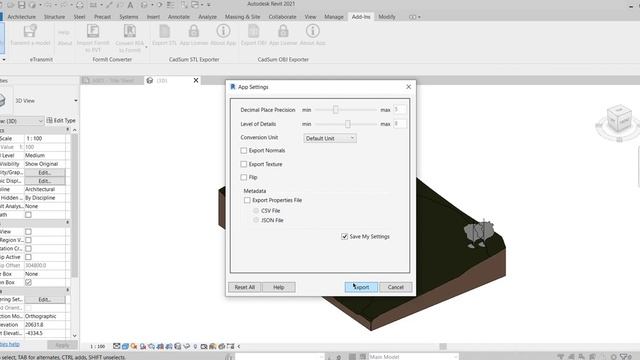640x360 pixels.
Task: Click Crop View icon on view control bar
Action: 160,346
